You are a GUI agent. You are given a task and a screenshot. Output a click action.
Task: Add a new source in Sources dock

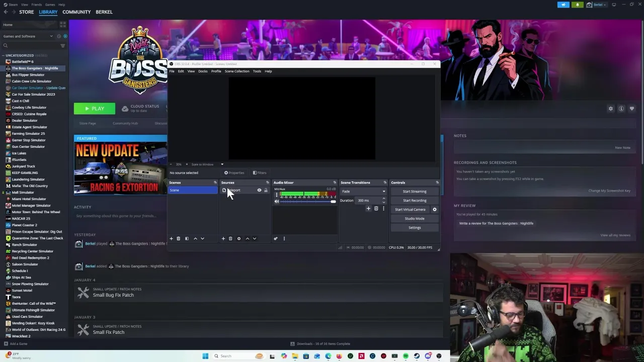(223, 239)
